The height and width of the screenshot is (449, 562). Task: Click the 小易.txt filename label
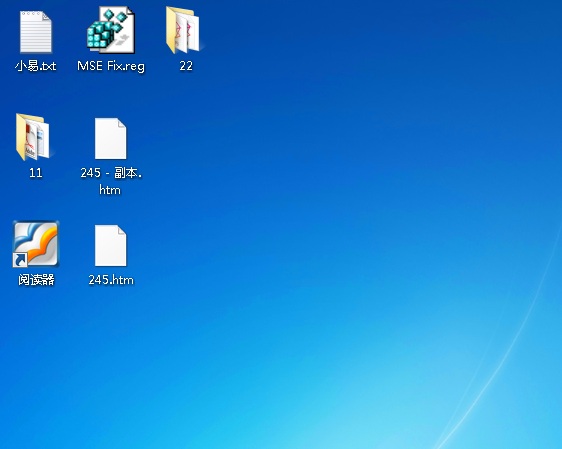pyautogui.click(x=36, y=66)
